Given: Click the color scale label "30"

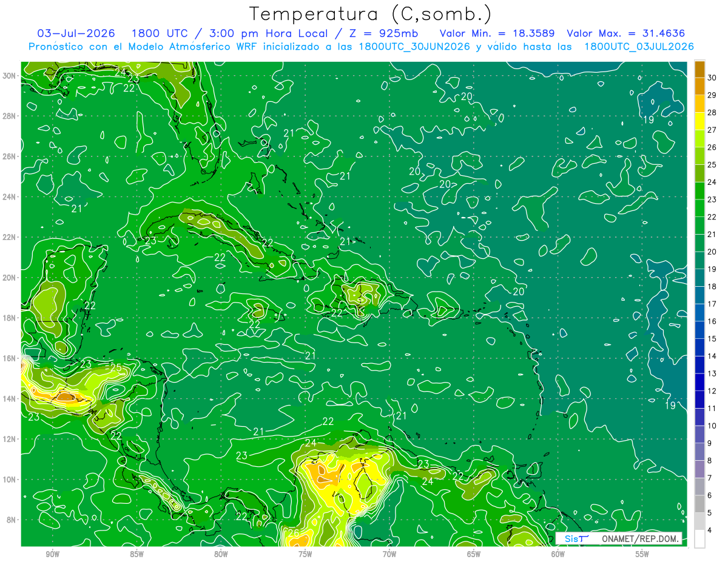Looking at the screenshot, I should (x=712, y=78).
